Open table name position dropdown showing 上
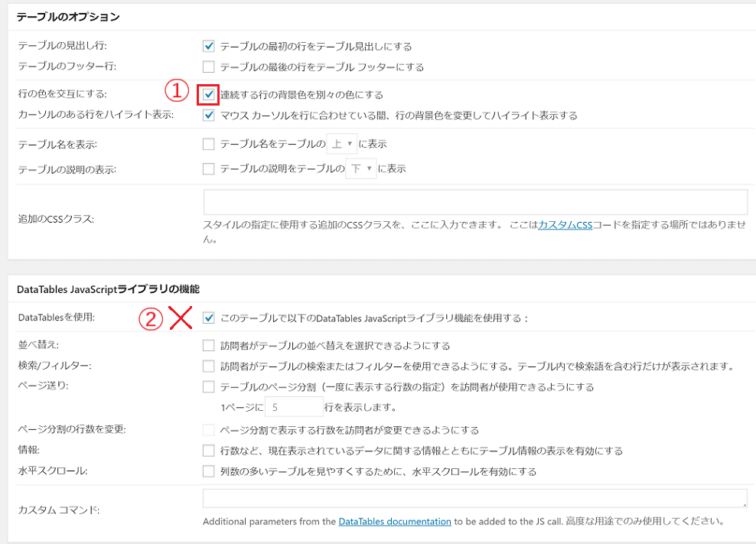The width and height of the screenshot is (756, 544). pos(342,144)
